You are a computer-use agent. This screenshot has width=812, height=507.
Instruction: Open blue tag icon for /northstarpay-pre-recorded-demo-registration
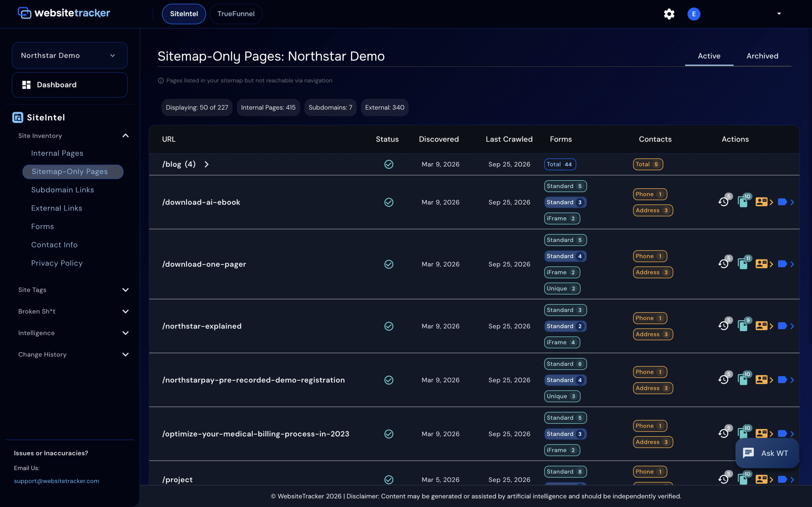pyautogui.click(x=782, y=380)
